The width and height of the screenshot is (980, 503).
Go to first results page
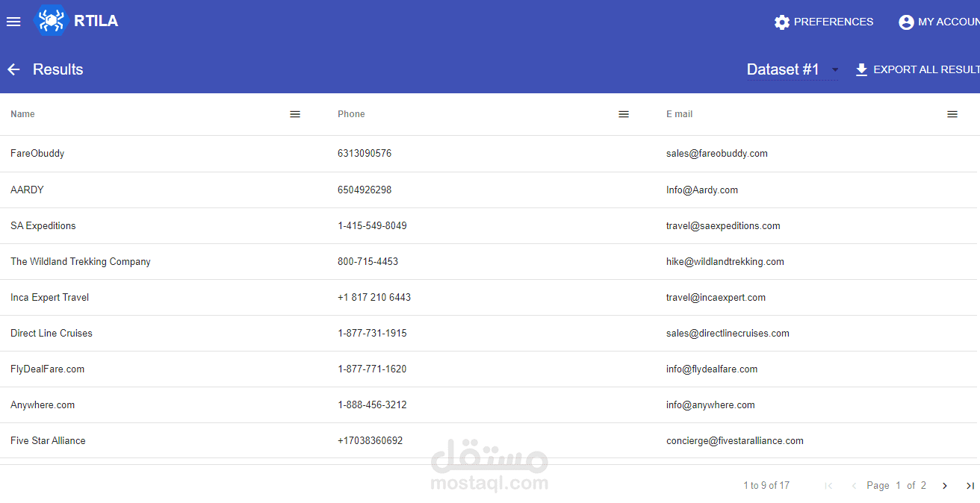tap(828, 486)
